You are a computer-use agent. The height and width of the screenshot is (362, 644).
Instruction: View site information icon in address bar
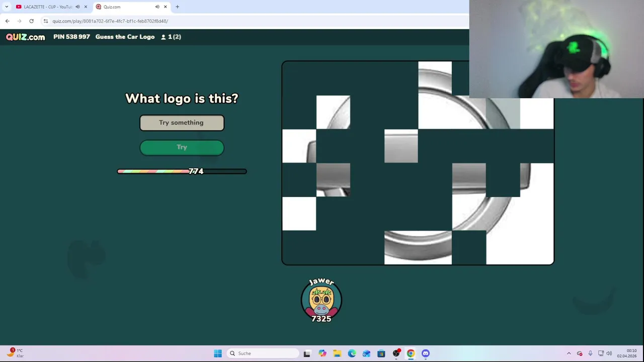[46, 21]
